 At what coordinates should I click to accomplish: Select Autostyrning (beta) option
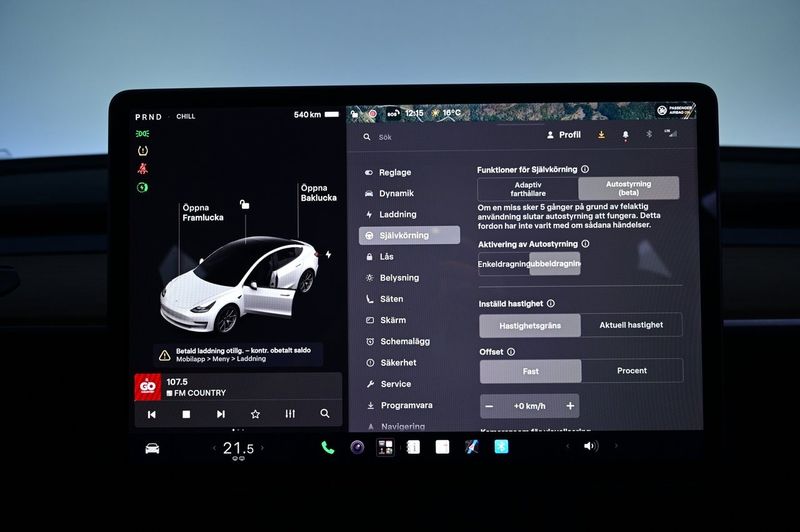coord(629,188)
